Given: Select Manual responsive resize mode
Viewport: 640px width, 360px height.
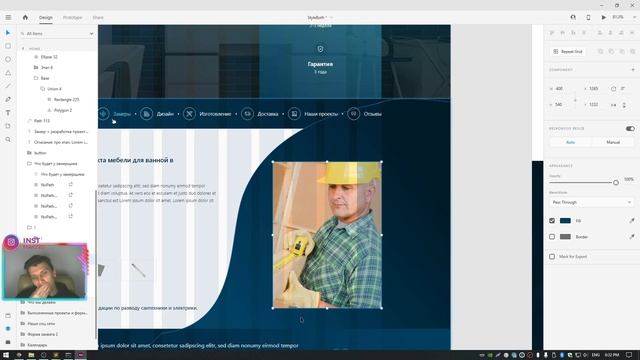Looking at the screenshot, I should coord(613,142).
